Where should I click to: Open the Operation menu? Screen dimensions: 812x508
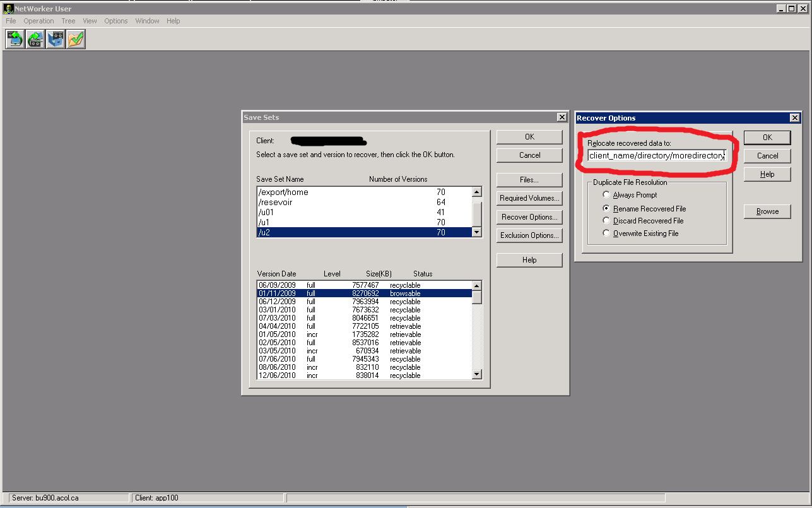coord(38,21)
